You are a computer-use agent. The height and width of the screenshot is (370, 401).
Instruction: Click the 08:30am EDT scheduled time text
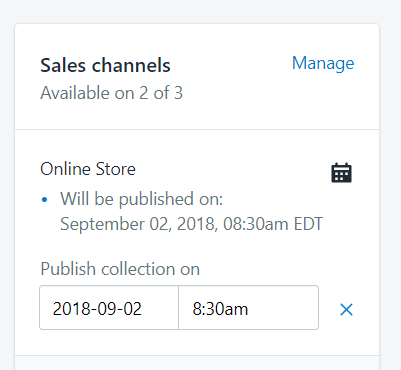tap(273, 224)
